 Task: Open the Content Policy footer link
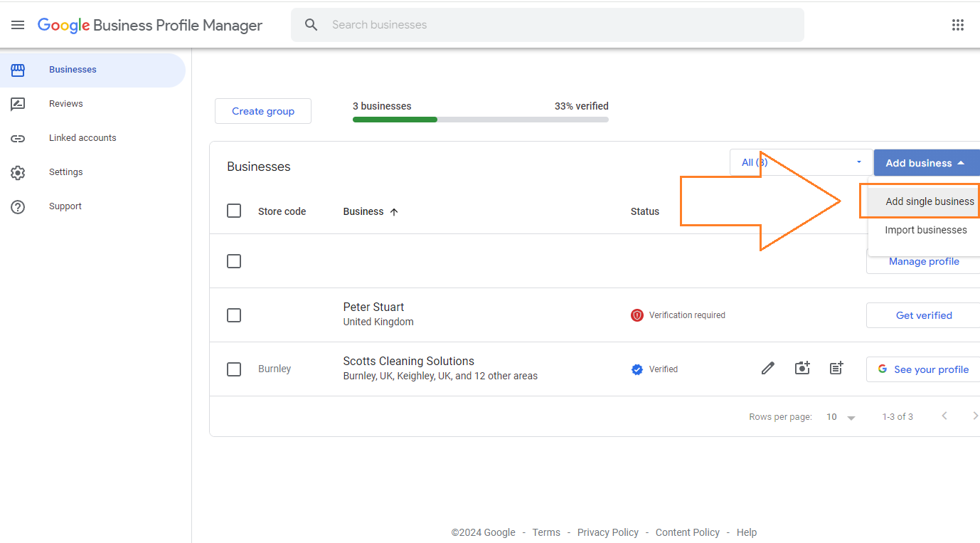tap(688, 532)
